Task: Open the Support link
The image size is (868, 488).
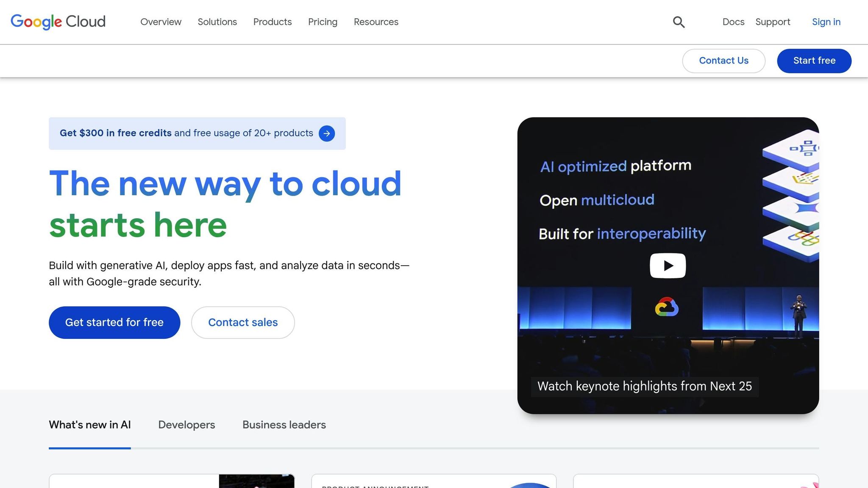Action: pyautogui.click(x=773, y=22)
